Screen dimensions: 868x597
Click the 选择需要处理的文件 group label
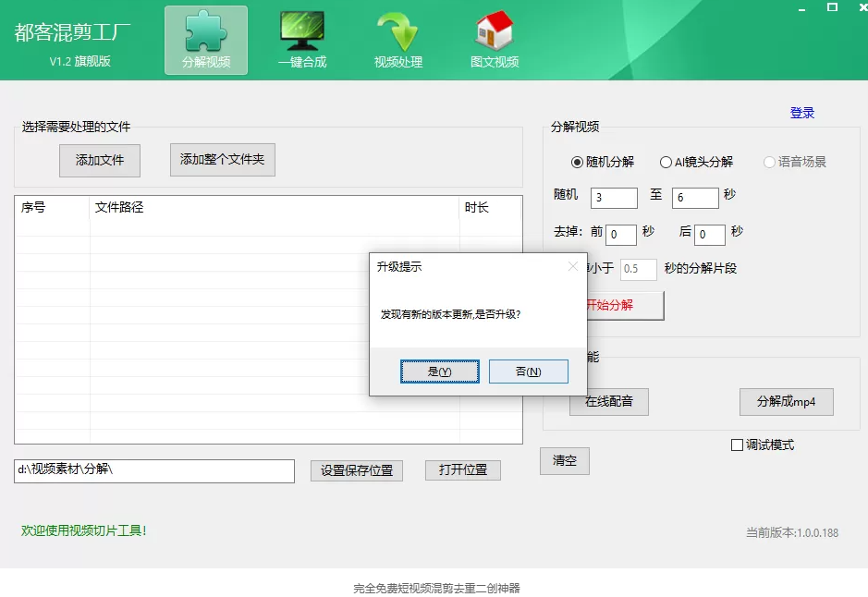coord(77,127)
